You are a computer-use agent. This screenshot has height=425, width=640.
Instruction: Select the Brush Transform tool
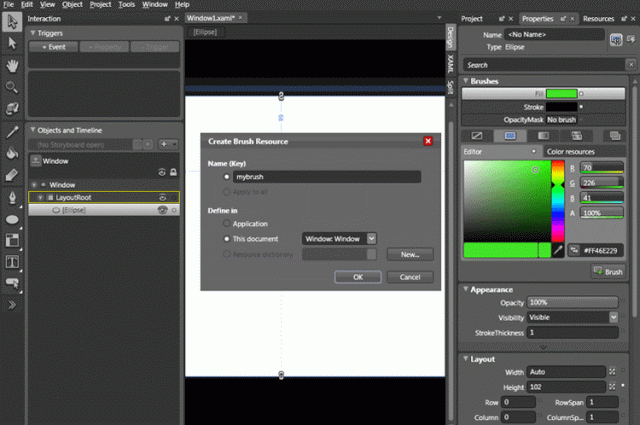[x=12, y=175]
